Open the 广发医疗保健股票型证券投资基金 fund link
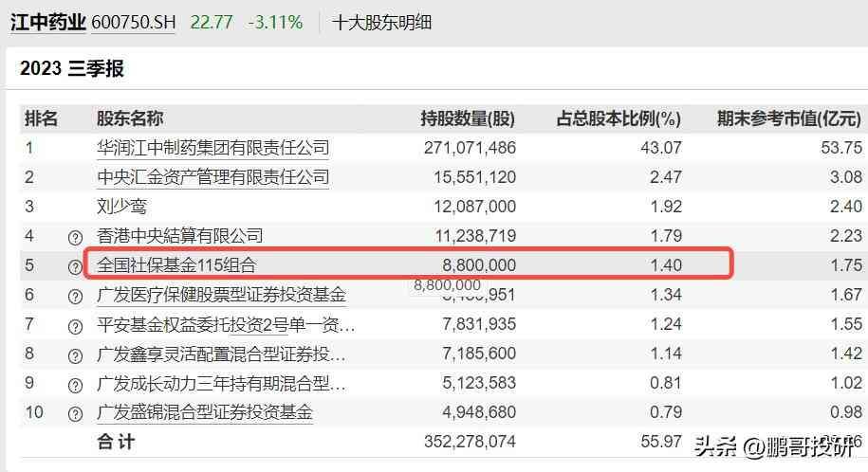Screen dimensions: 868x472 pyautogui.click(x=221, y=295)
